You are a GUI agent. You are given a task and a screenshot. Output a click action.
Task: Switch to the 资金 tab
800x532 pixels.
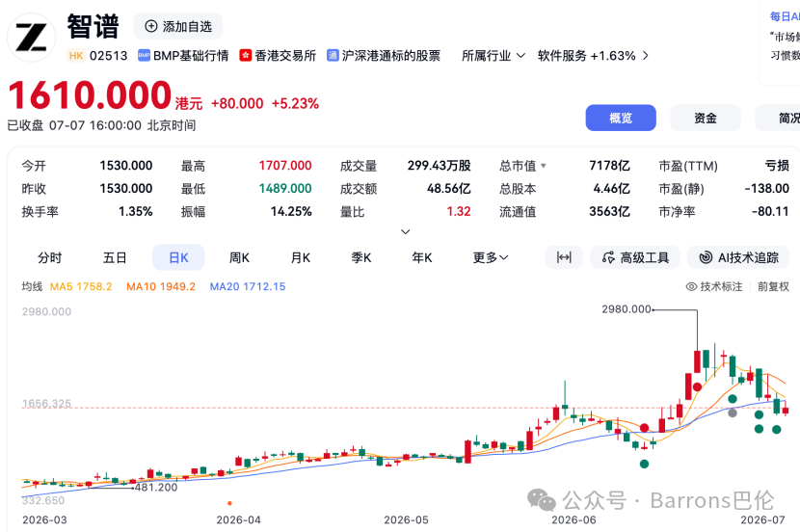[706, 118]
